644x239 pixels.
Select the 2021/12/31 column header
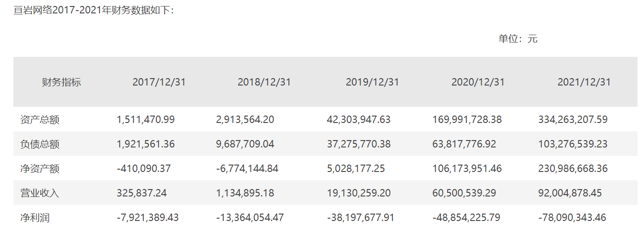584,82
